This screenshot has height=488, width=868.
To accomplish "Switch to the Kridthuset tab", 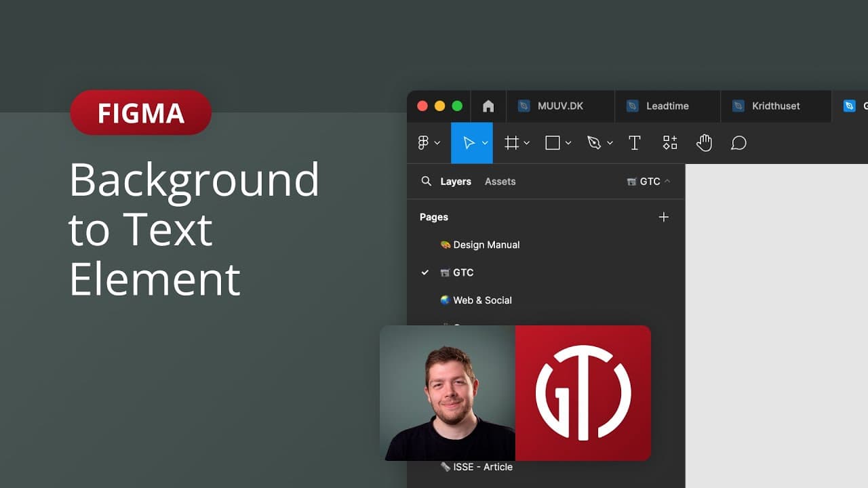I will tap(776, 106).
